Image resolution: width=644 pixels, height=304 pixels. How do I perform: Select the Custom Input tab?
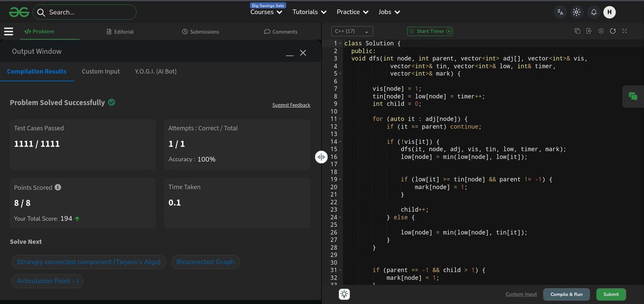tap(101, 71)
